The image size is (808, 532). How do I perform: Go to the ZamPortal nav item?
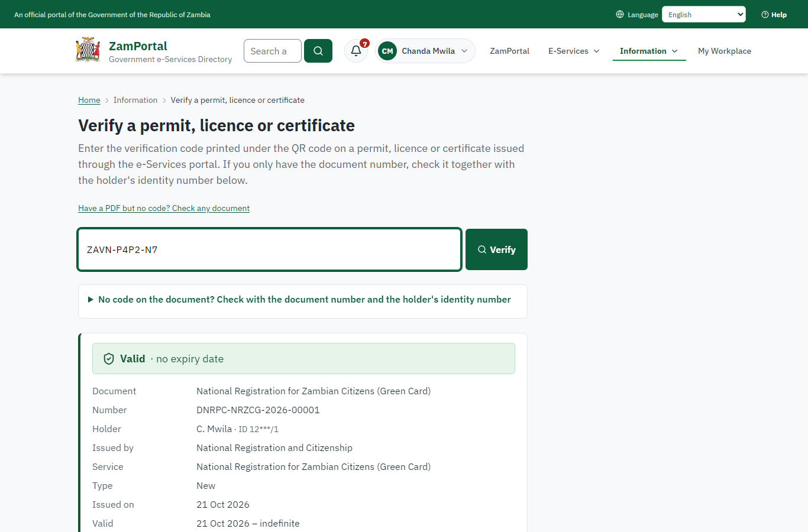[x=509, y=51]
